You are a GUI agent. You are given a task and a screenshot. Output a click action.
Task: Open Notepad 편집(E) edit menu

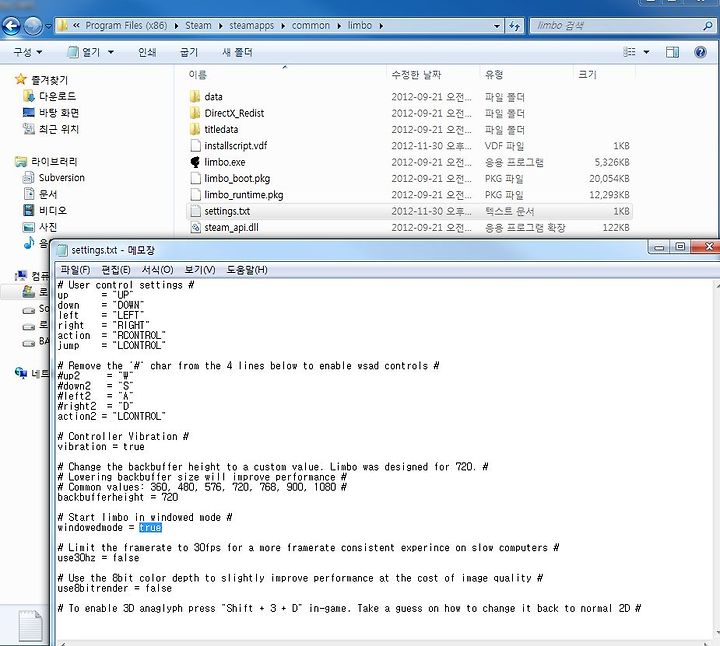[x=116, y=270]
